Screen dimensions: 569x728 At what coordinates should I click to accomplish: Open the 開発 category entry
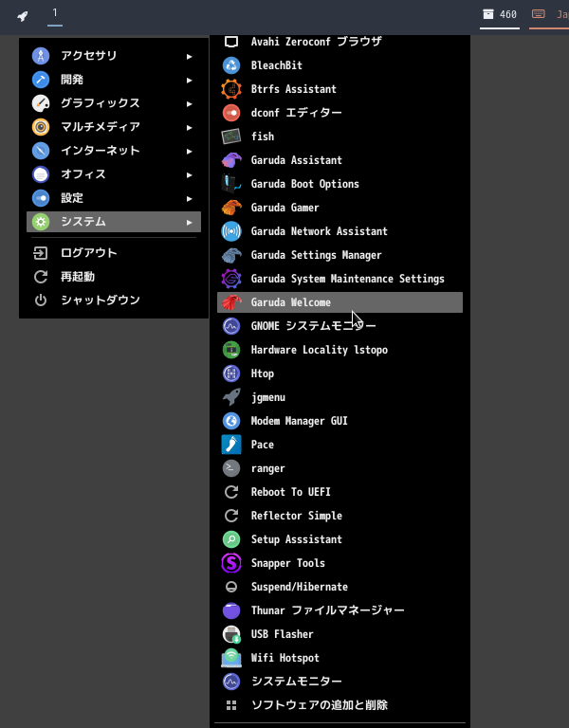tap(114, 80)
